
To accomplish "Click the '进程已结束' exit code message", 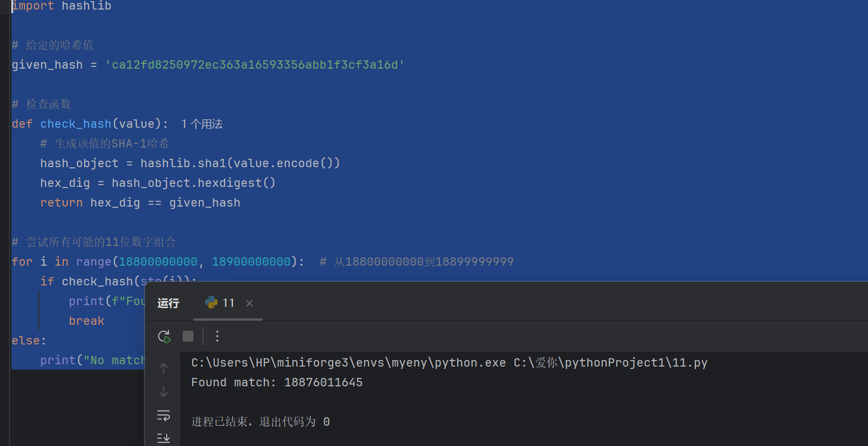I will [x=260, y=422].
